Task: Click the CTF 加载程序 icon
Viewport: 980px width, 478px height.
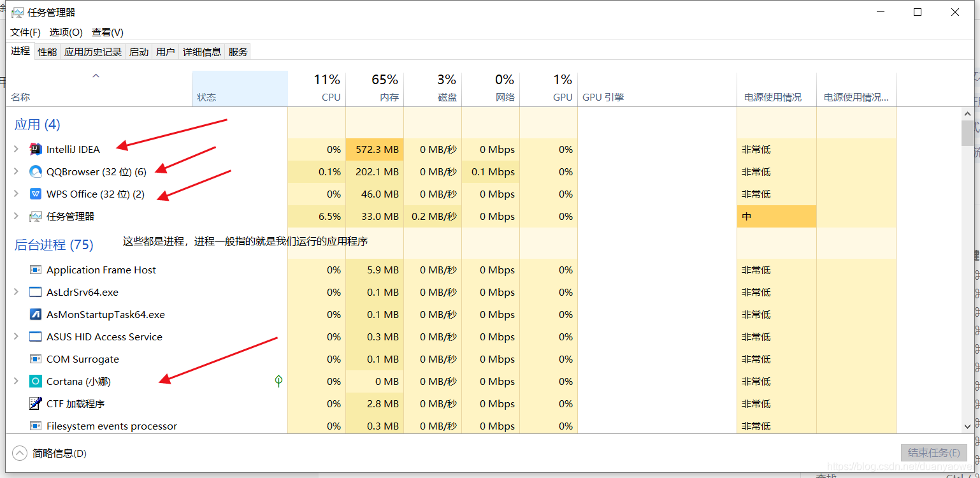Action: coord(36,404)
